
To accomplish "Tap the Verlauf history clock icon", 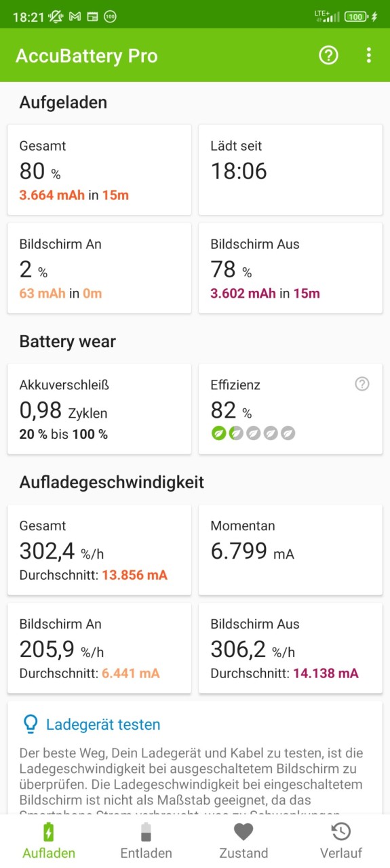I will tap(341, 832).
